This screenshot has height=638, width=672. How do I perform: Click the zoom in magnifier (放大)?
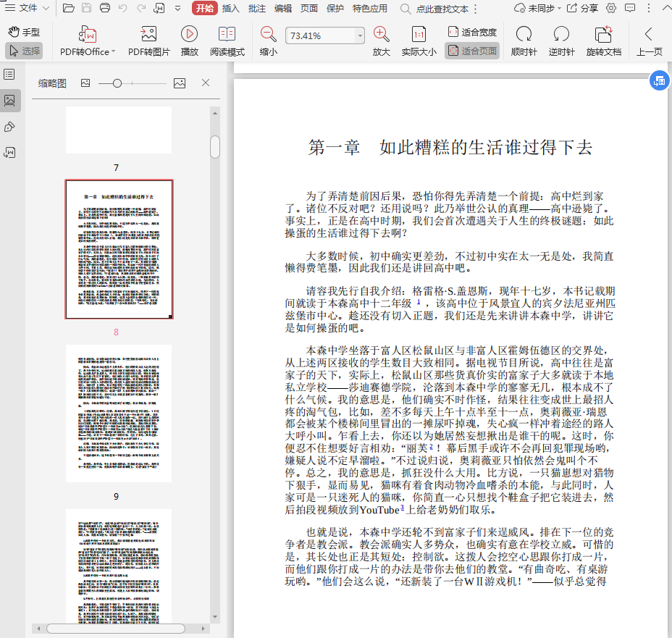point(381,35)
